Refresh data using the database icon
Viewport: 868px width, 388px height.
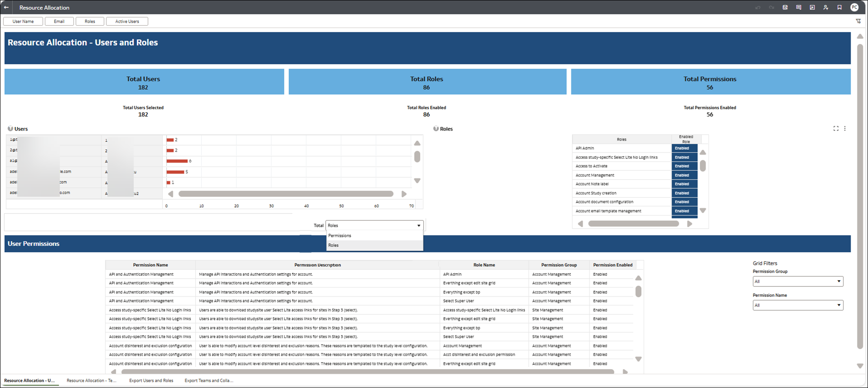785,7
